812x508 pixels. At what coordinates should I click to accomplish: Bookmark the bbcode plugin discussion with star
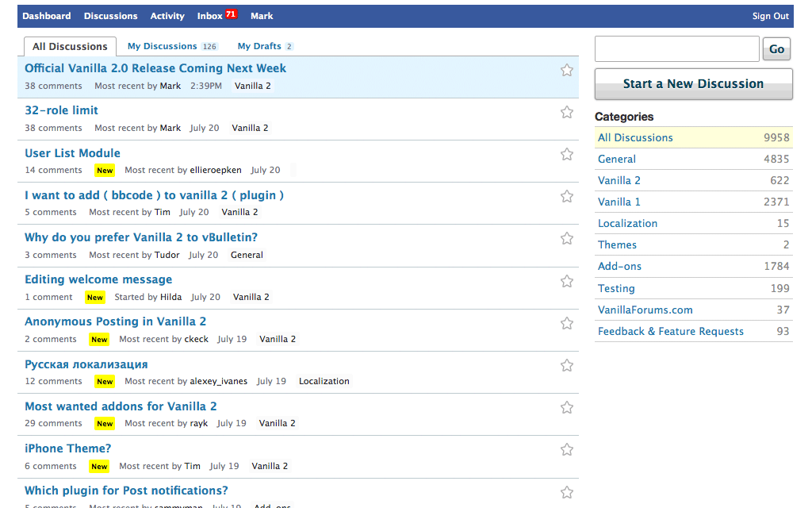coord(566,196)
